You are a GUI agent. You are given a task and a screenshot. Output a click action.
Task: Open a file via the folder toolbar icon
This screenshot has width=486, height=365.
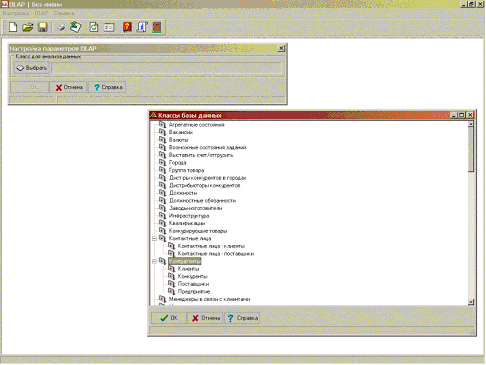pyautogui.click(x=28, y=27)
